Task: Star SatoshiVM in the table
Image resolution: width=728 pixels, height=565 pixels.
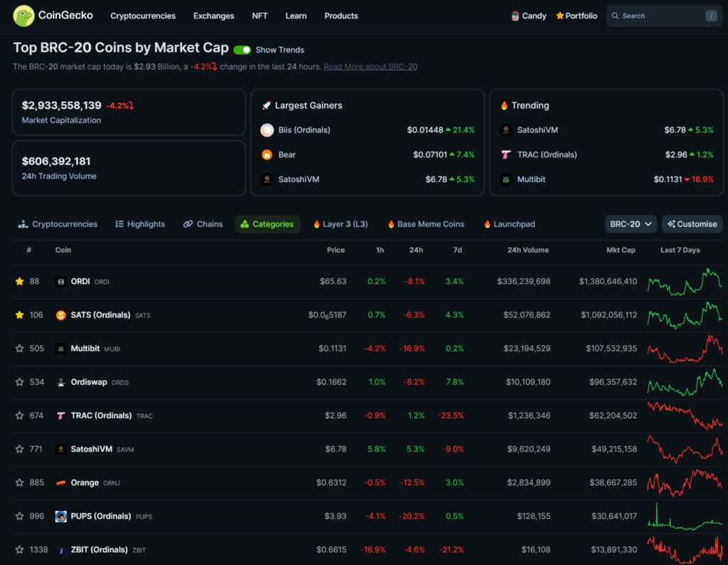Action: [19, 449]
